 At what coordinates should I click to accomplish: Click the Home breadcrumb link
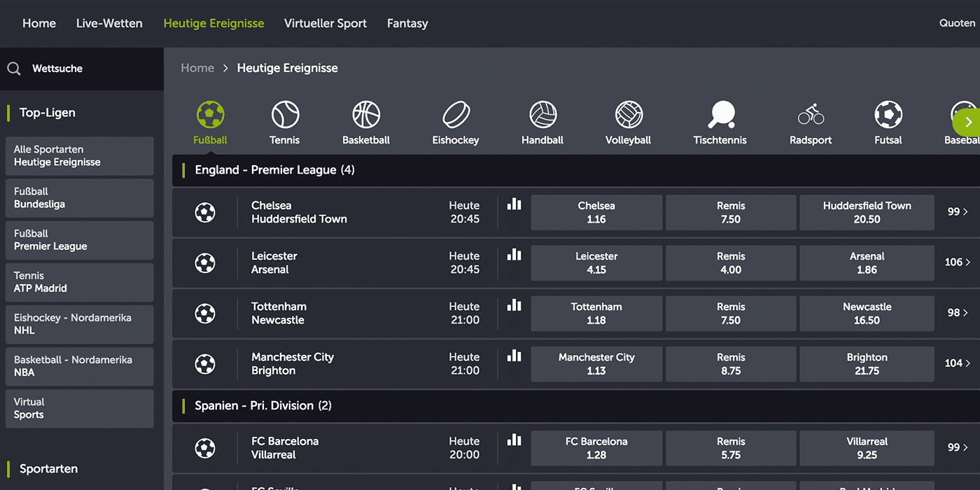tap(197, 68)
